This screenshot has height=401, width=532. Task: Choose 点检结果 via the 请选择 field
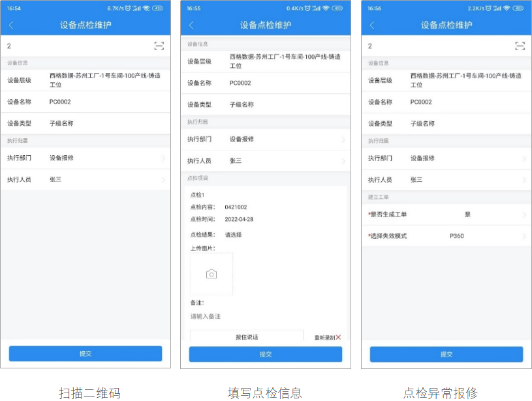coord(234,235)
